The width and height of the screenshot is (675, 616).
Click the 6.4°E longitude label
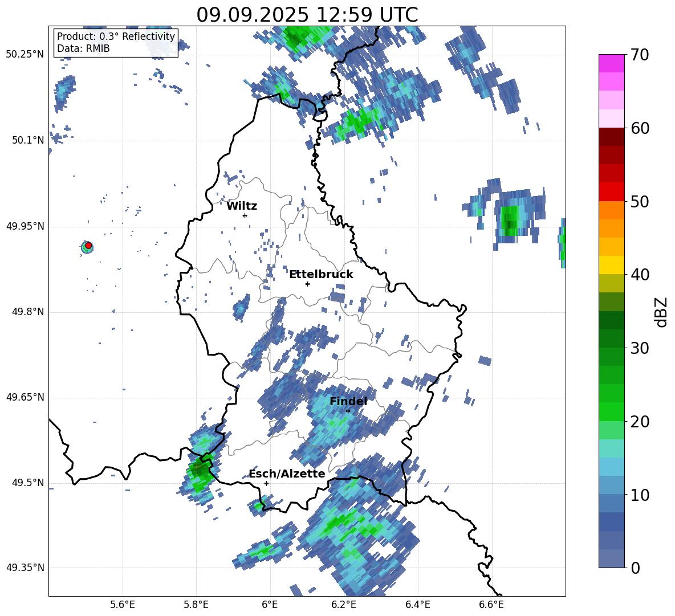[x=417, y=605]
